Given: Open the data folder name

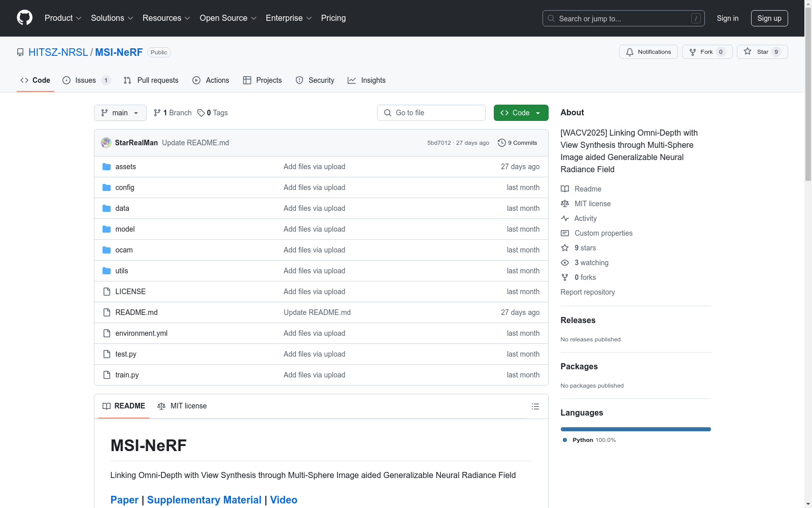Looking at the screenshot, I should (x=122, y=208).
